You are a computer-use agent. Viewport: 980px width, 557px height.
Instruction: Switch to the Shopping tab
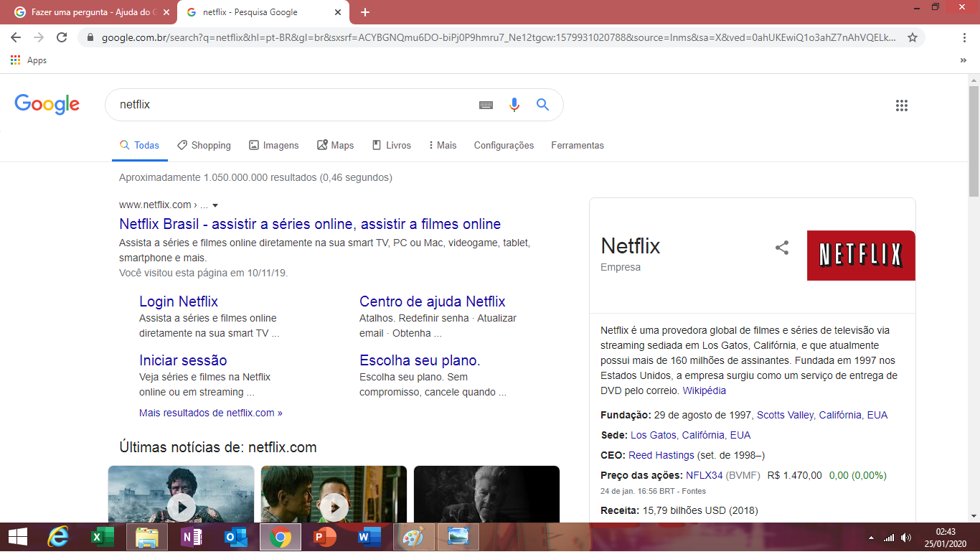[204, 145]
